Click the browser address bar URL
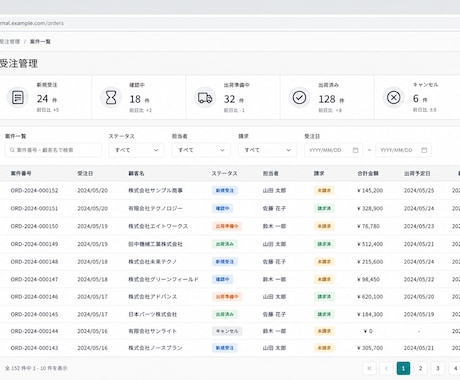This screenshot has height=380, width=460. point(32,23)
